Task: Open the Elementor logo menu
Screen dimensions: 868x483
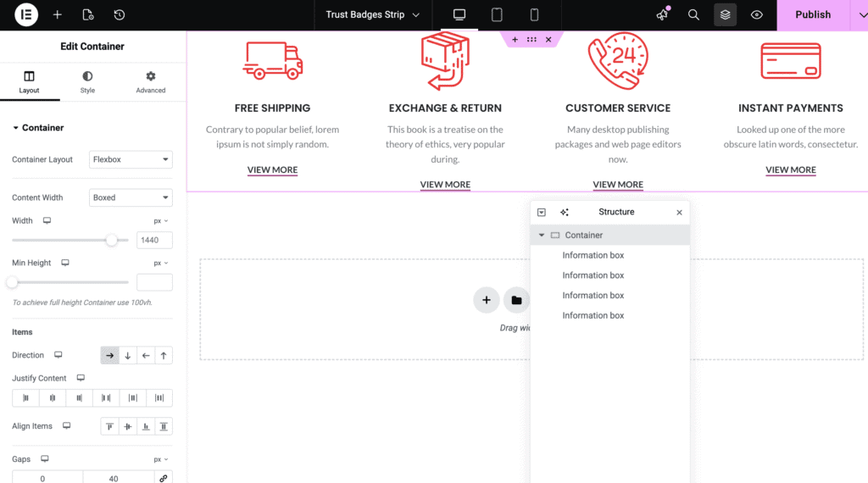Action: 26,15
